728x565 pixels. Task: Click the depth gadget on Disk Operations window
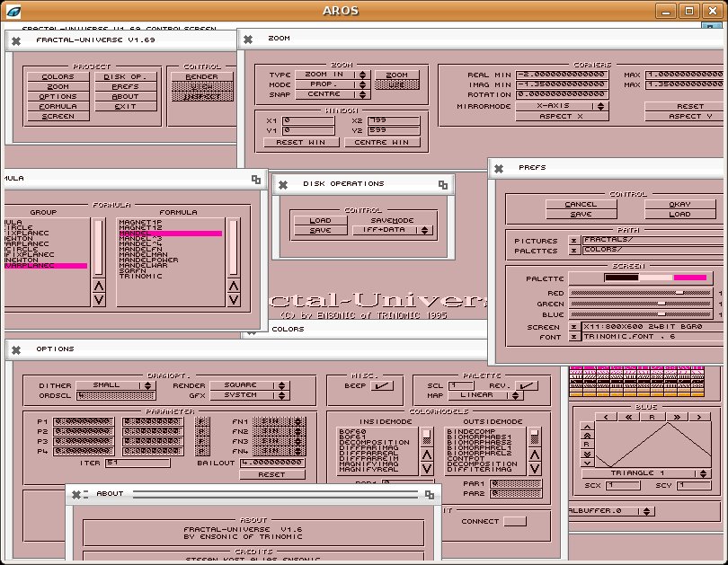442,184
